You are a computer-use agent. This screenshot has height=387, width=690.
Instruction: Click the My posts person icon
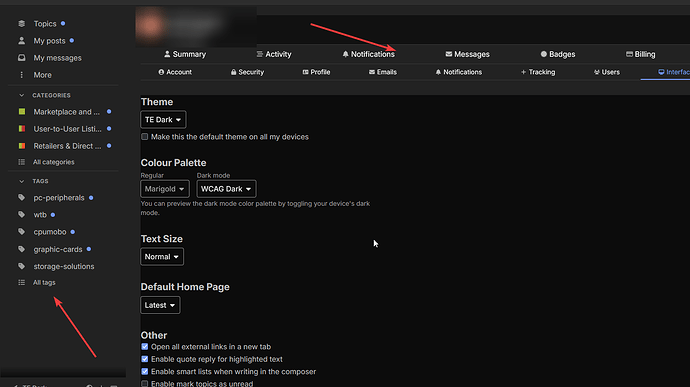coord(22,41)
